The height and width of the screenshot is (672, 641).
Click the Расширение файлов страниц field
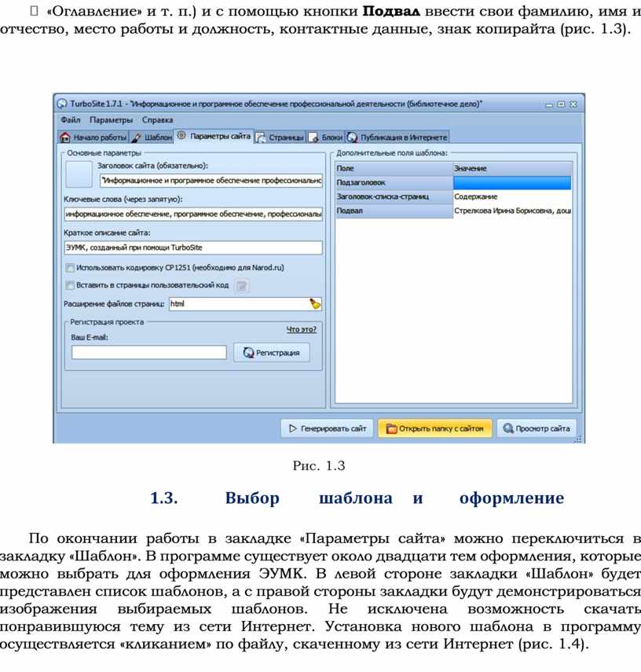click(x=245, y=304)
